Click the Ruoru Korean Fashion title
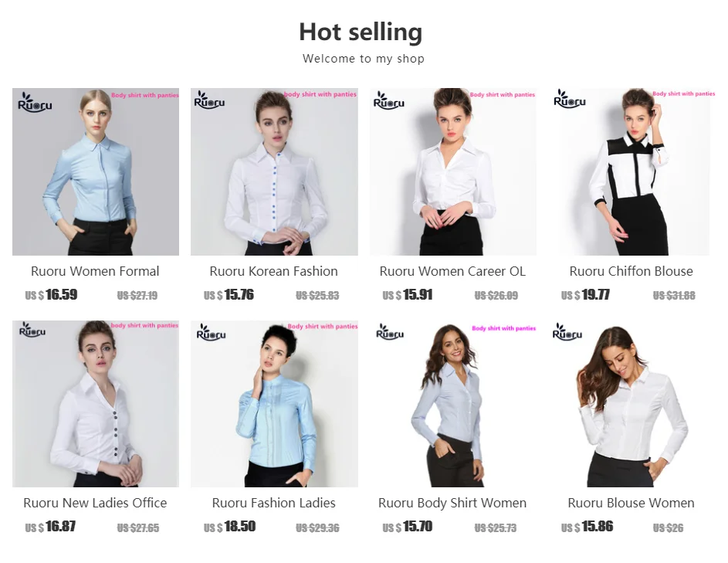The width and height of the screenshot is (728, 563). 274,271
